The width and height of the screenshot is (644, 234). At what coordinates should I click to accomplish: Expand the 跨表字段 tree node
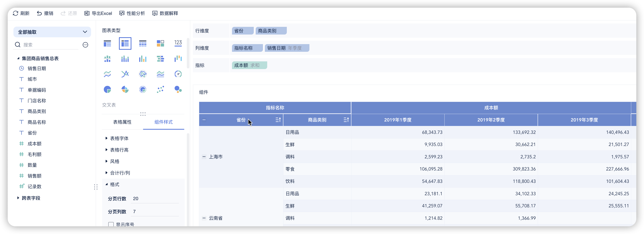coord(18,198)
